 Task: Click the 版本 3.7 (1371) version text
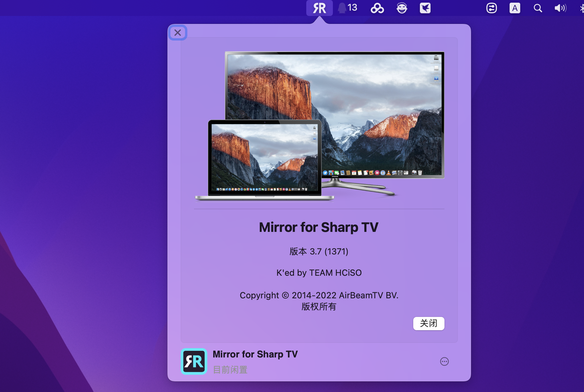click(x=319, y=251)
